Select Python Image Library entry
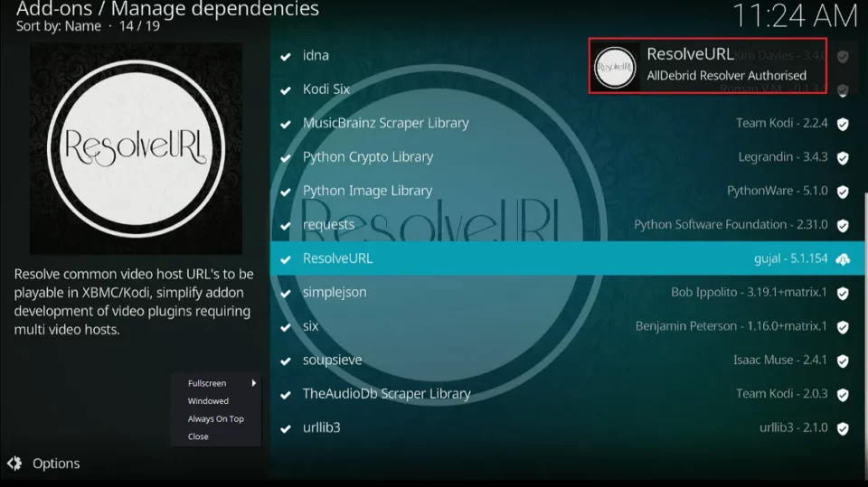Screen dimensions: 868x487 pyautogui.click(x=567, y=191)
